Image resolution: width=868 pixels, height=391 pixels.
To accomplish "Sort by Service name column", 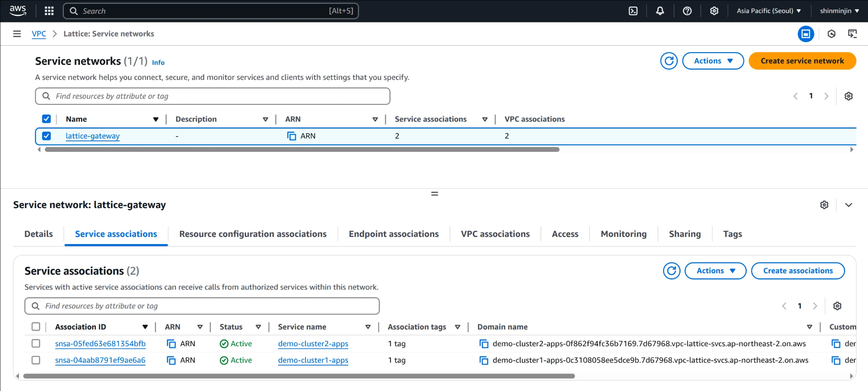I will pos(368,327).
